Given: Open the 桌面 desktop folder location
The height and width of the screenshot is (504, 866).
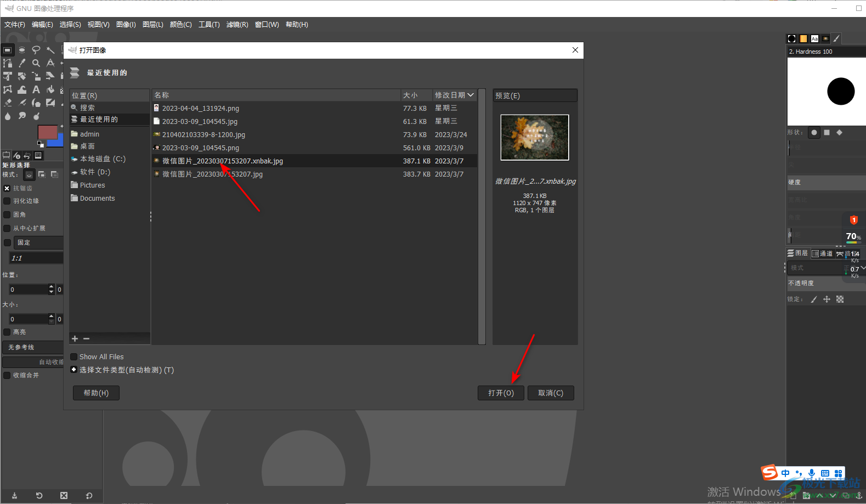Looking at the screenshot, I should point(110,146).
